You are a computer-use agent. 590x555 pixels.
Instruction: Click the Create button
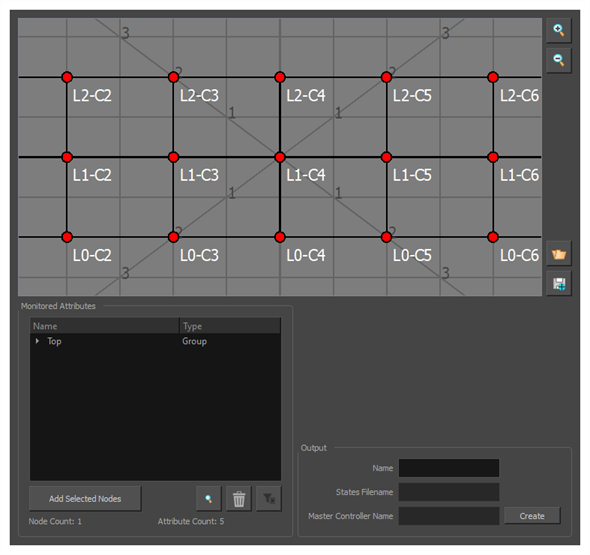coord(532,516)
